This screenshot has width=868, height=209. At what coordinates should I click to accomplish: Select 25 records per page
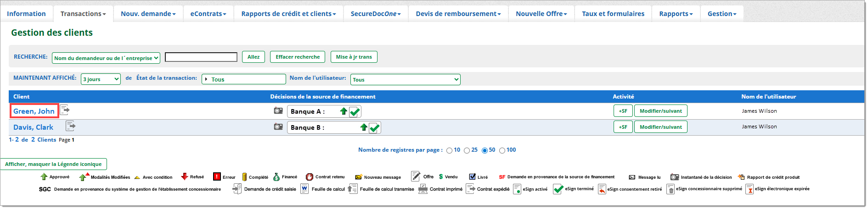pos(467,151)
